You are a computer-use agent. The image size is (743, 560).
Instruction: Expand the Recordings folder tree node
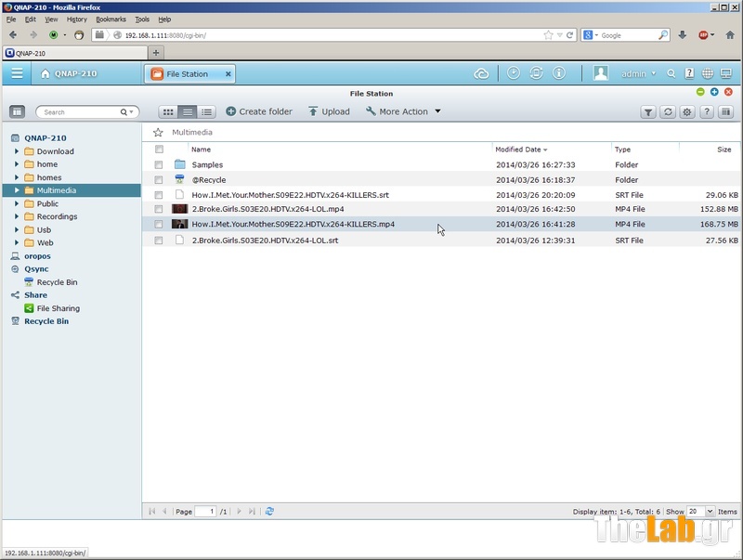point(17,216)
